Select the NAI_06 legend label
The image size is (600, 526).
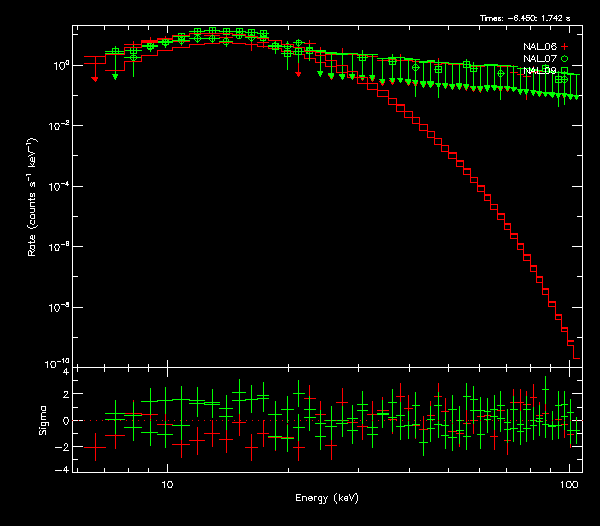coord(539,47)
